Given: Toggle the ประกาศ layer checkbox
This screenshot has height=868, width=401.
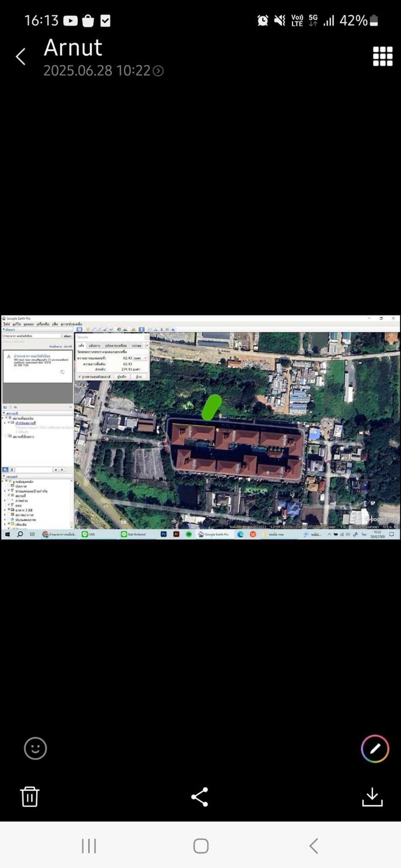Looking at the screenshot, I should [9, 485].
